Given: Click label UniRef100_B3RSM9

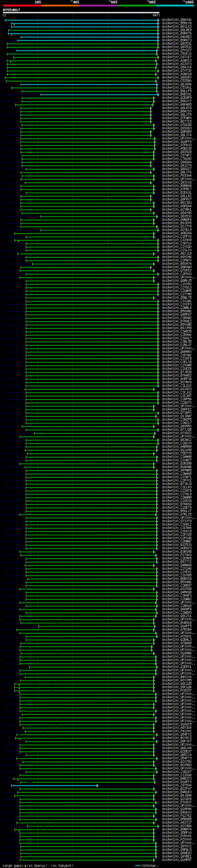Looking at the screenshot, I should click(x=177, y=464).
